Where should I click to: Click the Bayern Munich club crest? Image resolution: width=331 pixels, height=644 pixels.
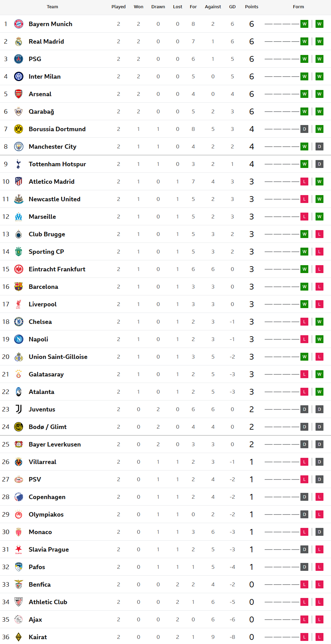pos(19,24)
